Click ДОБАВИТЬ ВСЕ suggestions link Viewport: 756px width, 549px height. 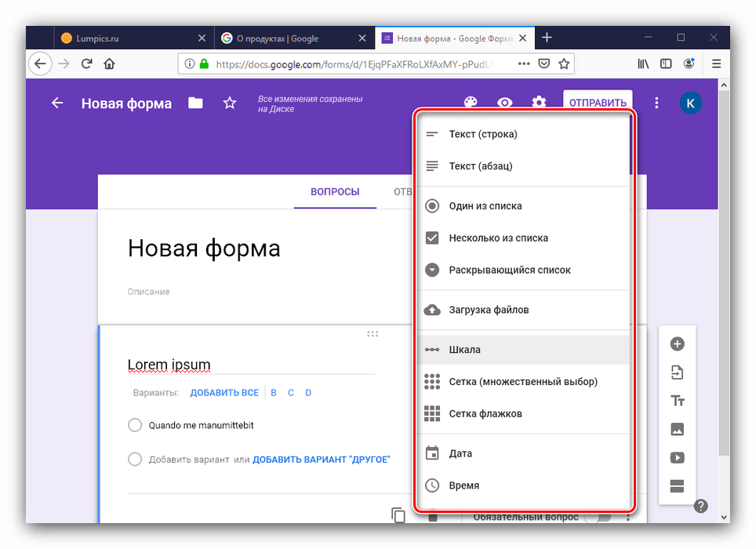pyautogui.click(x=224, y=393)
